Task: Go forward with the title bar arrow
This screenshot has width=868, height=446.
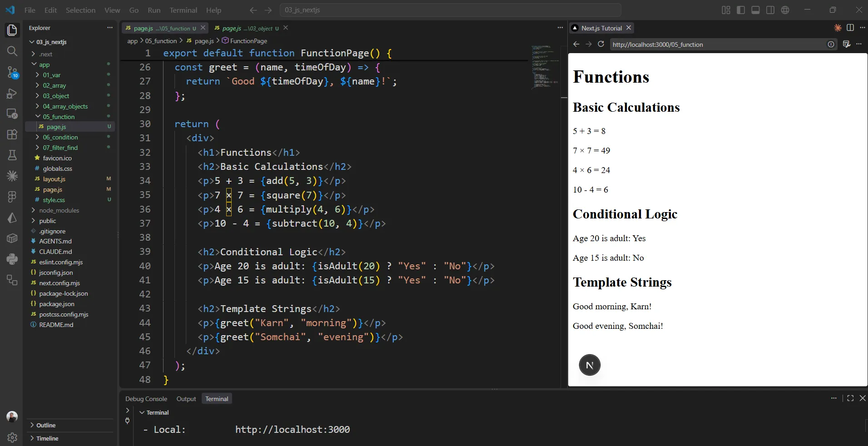Action: [x=268, y=10]
